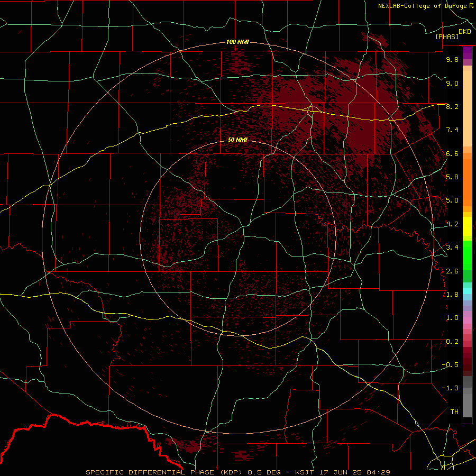Click the -1.3 value on color scale

click(450, 388)
